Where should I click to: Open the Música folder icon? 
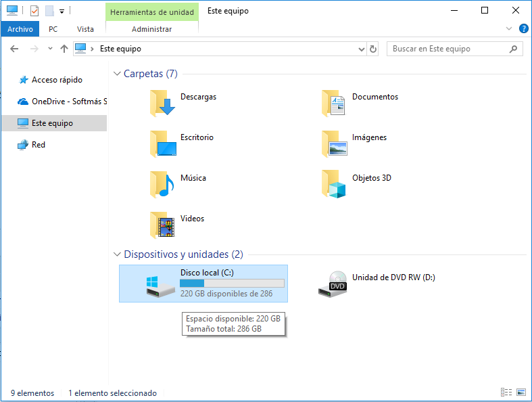162,184
